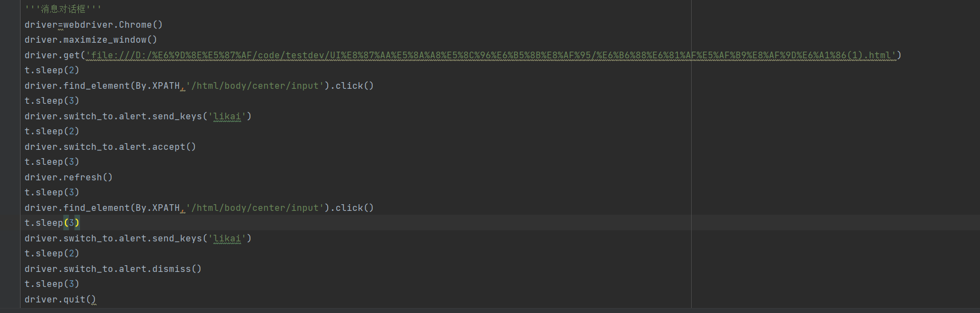Screen dimensions: 980x313
Task: Click t.sleep(2) right below driver.get line
Action: 52,70
